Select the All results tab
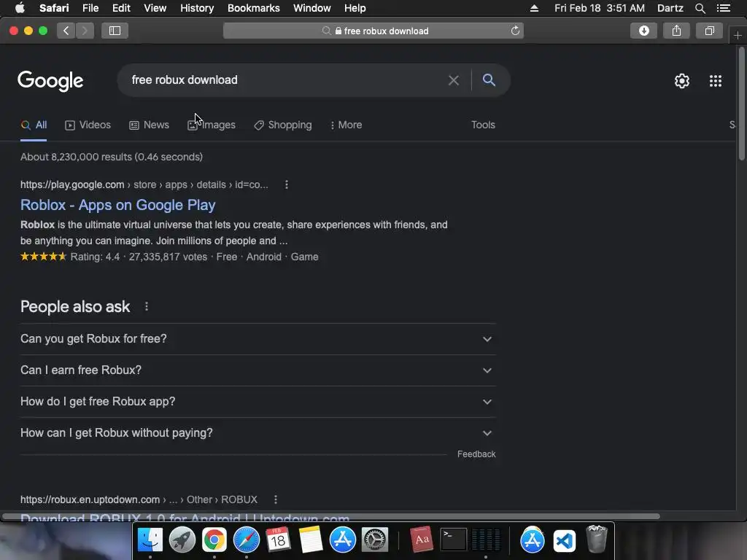Image resolution: width=747 pixels, height=560 pixels. 34,125
